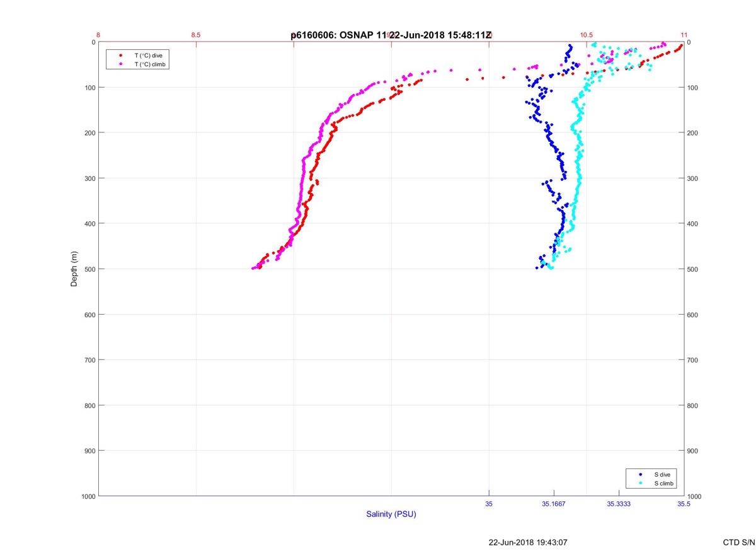Click right depth axis tick '900'
The height and width of the screenshot is (558, 756).
pos(693,451)
